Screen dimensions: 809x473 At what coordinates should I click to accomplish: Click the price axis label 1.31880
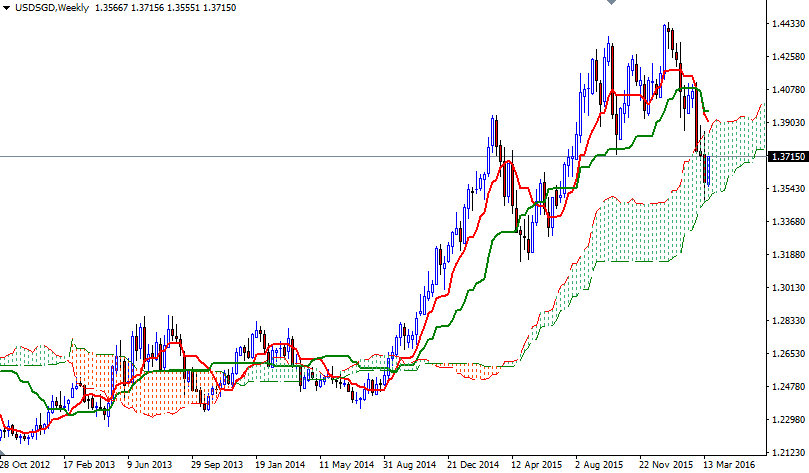(x=788, y=255)
